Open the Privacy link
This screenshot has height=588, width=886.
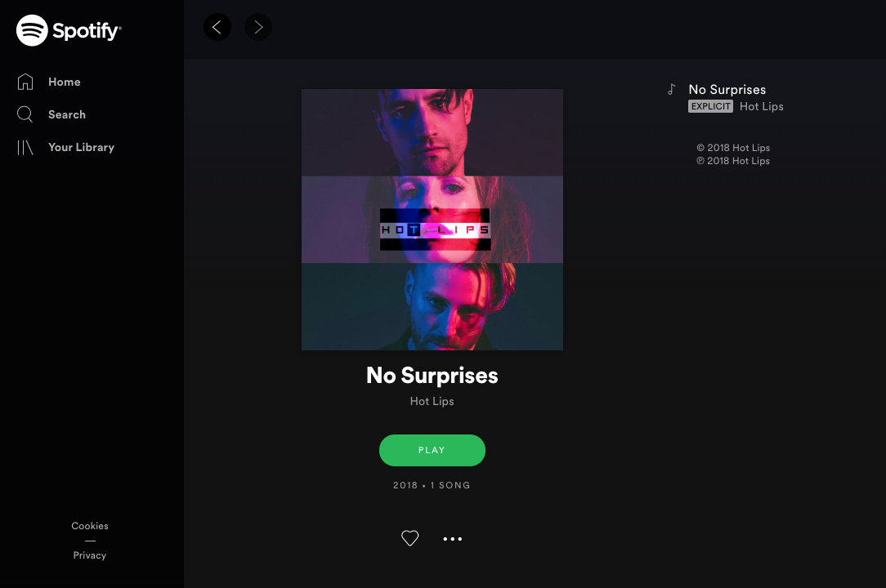[x=90, y=555]
